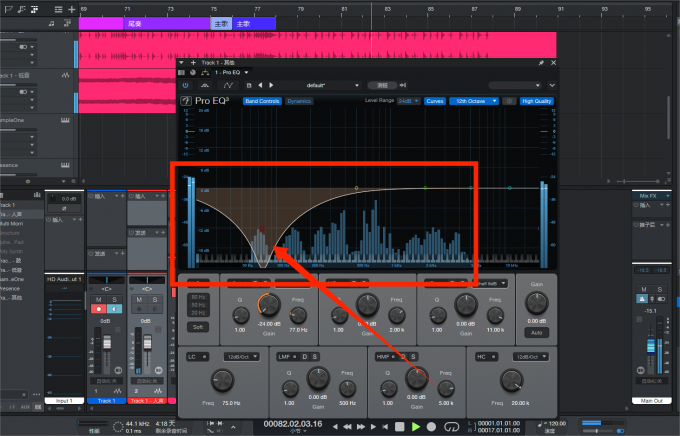This screenshot has width=680, height=436.
Task: Stop playback in the transport bar
Action: coord(400,426)
